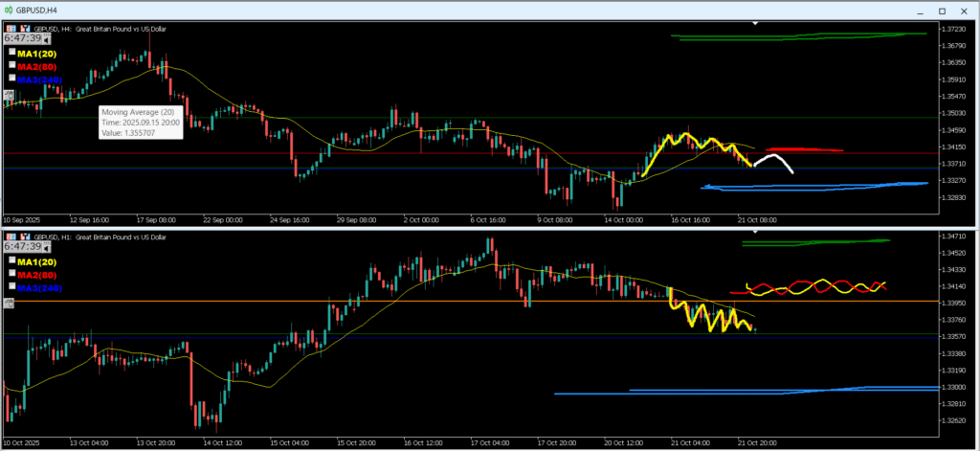980x451 pixels.
Task: Click the first quick-trade icon on the H1 chart
Action: 10,237
